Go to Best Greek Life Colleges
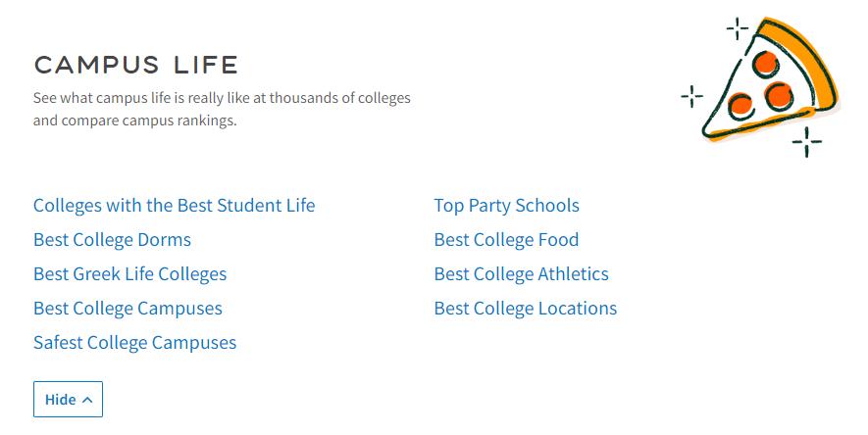The height and width of the screenshot is (435, 868). tap(129, 274)
